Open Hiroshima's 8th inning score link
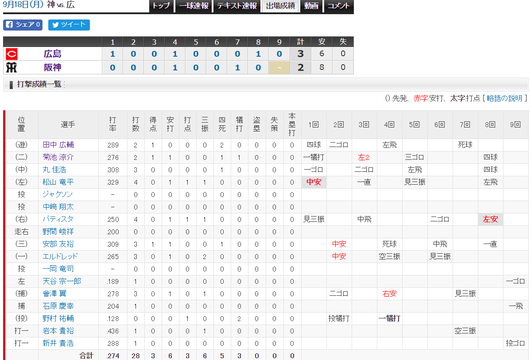The image size is (531, 360). 258,54
